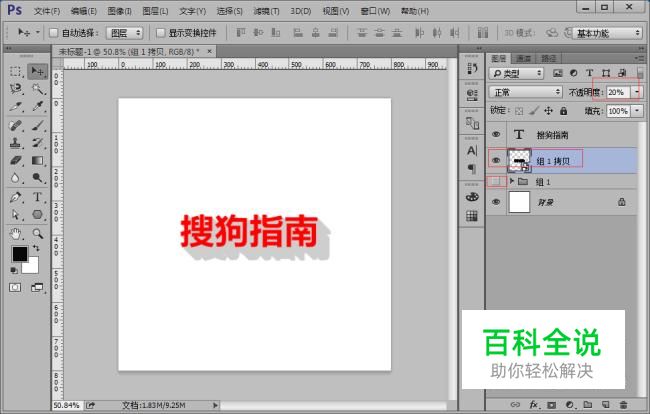Select the Zoom tool
This screenshot has width=650, height=414.
tap(37, 234)
